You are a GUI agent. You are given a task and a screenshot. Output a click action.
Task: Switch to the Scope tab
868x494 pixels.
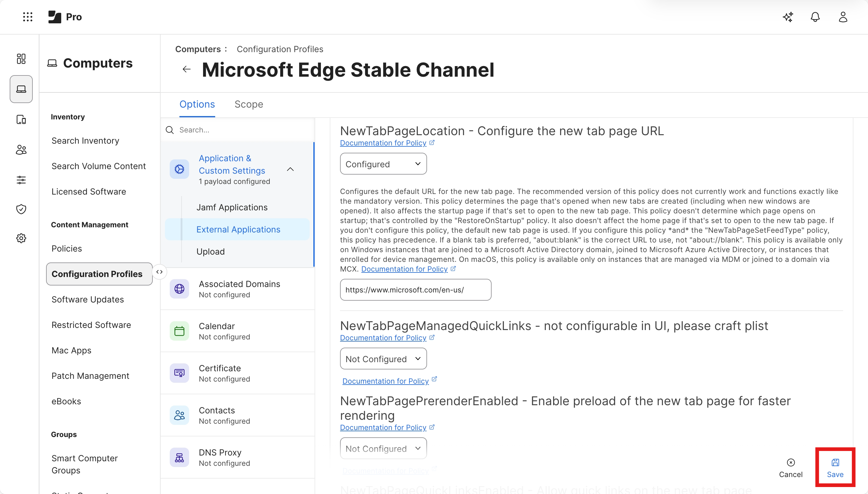click(x=249, y=105)
